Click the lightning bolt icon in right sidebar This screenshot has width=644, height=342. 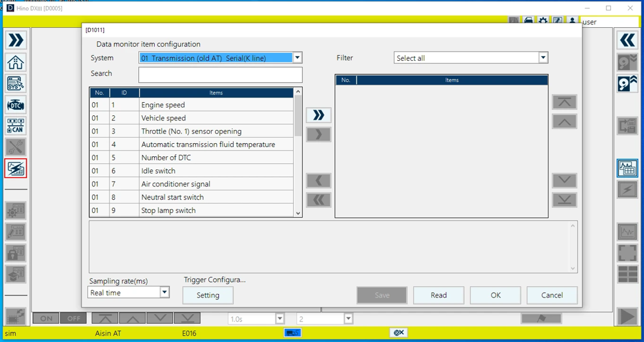[627, 189]
